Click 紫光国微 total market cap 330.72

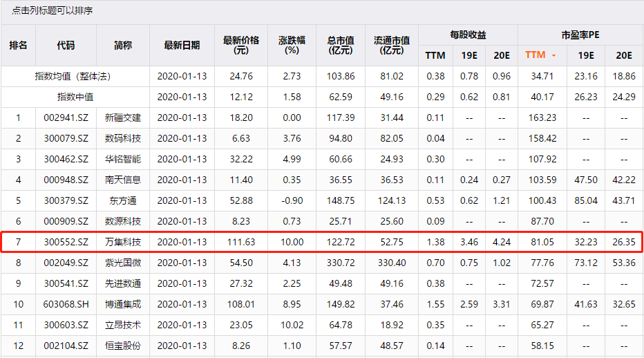[x=341, y=263]
